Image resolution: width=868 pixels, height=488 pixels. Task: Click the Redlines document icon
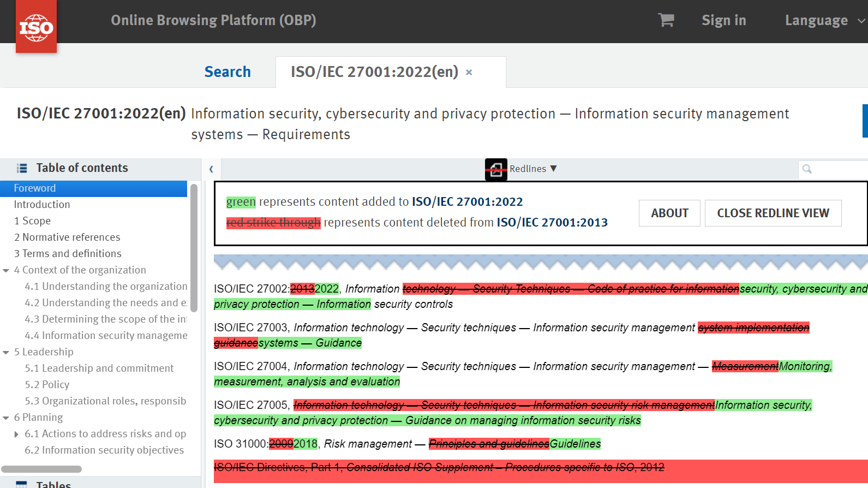tap(496, 169)
